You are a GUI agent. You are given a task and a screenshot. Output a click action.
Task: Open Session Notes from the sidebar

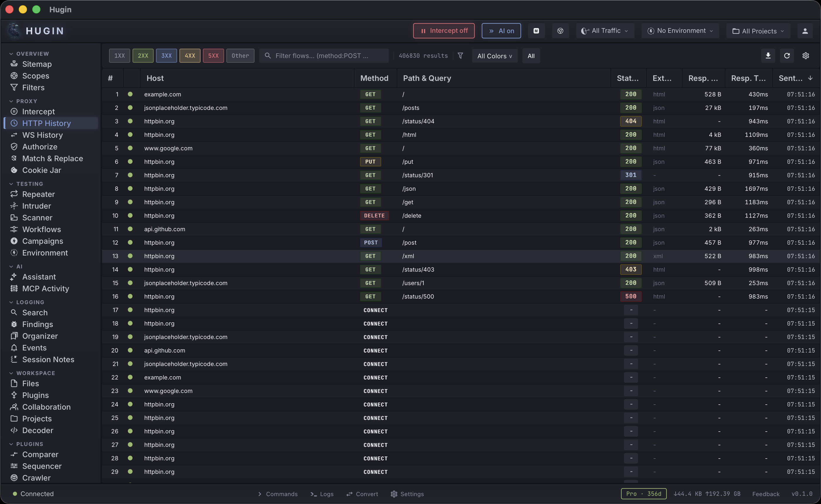click(x=48, y=359)
